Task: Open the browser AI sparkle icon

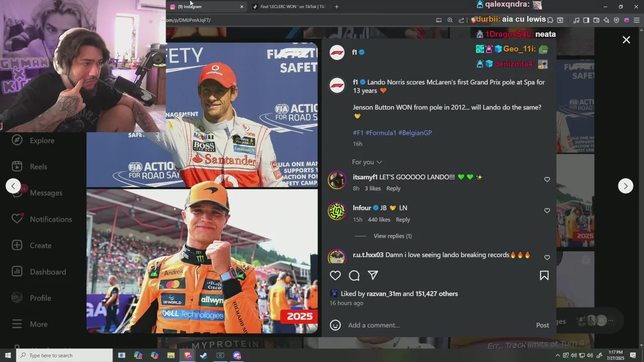Action: [x=606, y=20]
